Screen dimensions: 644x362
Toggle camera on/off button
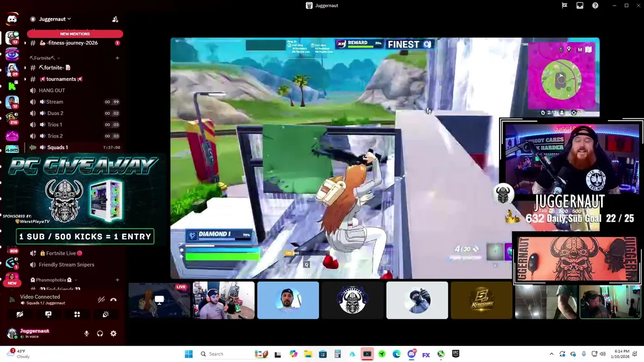point(20,314)
